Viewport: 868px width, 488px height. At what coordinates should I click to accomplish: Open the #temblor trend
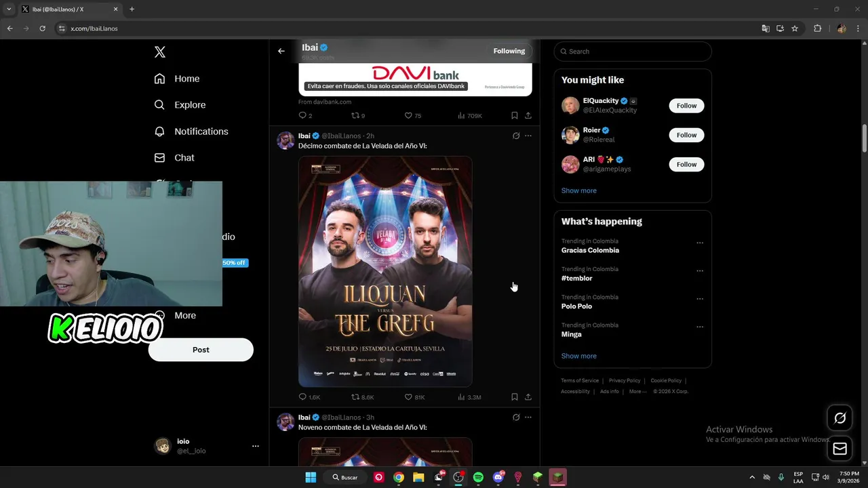point(577,279)
